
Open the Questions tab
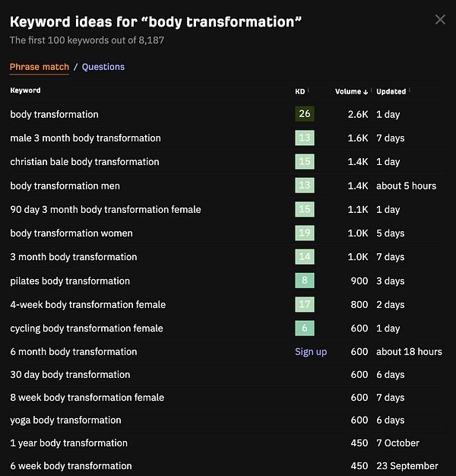point(103,67)
